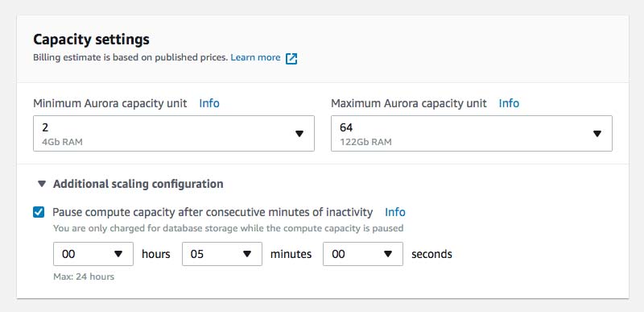Click the arrow icon in maximum capacity selector

point(597,134)
